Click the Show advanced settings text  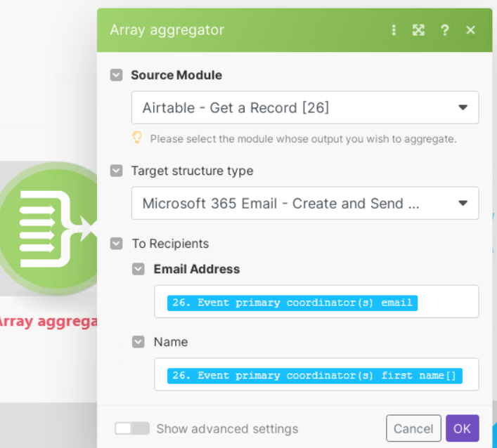point(227,429)
